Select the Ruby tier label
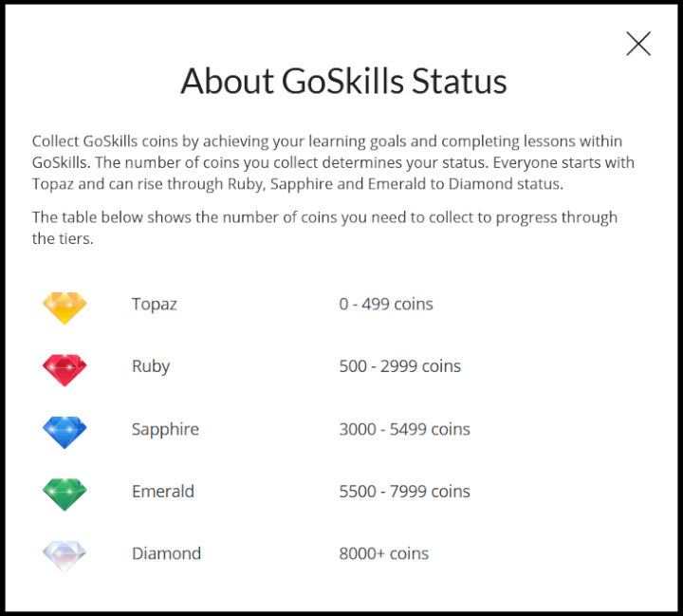683x616 pixels. pos(151,366)
